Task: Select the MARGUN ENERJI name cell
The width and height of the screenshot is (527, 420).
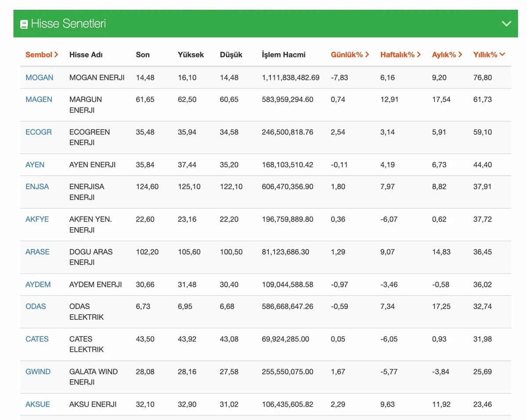Action: click(86, 105)
